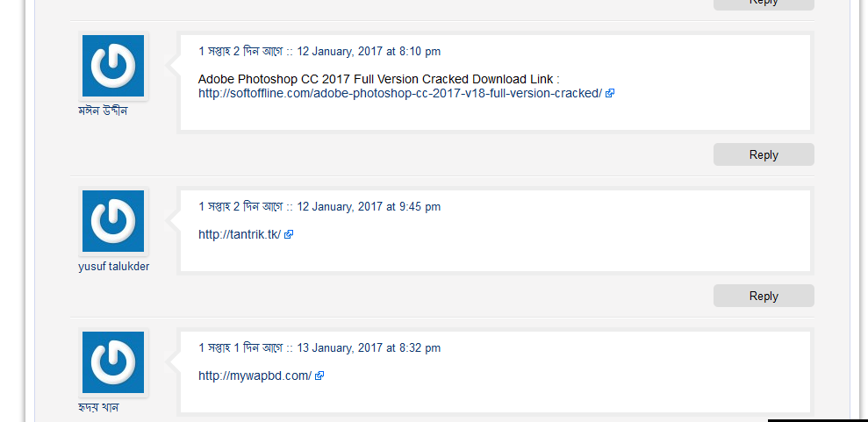Open yusuf talukder's profile name

(x=113, y=267)
